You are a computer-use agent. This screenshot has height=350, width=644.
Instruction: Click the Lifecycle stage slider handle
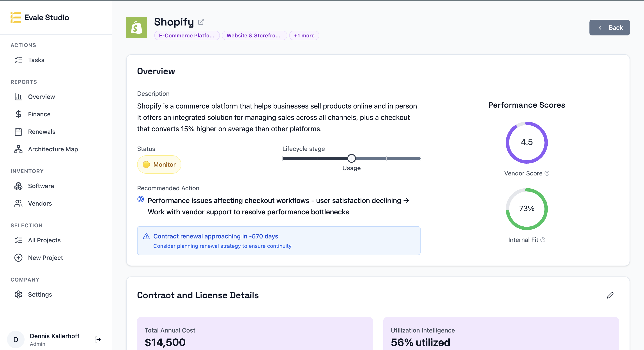tap(351, 158)
